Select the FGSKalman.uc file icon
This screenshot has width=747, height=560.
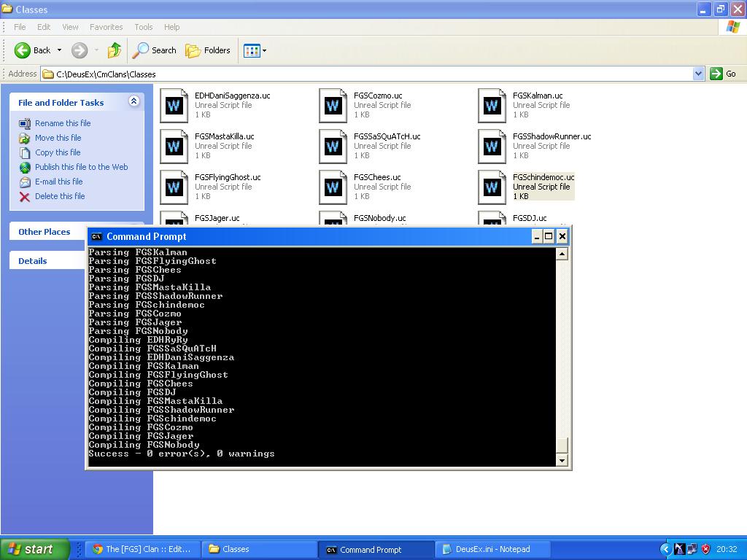492,105
